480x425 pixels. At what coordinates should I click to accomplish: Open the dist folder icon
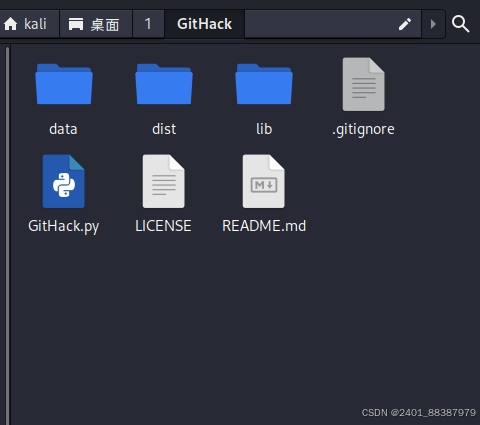click(x=164, y=84)
